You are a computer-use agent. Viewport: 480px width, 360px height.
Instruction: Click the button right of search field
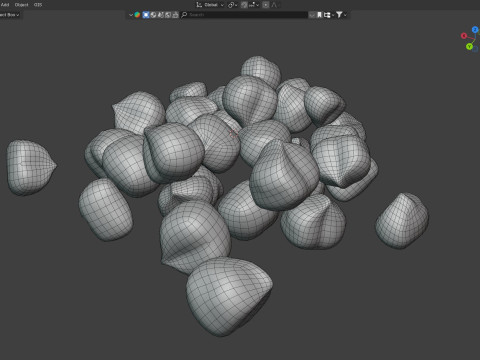pos(312,15)
